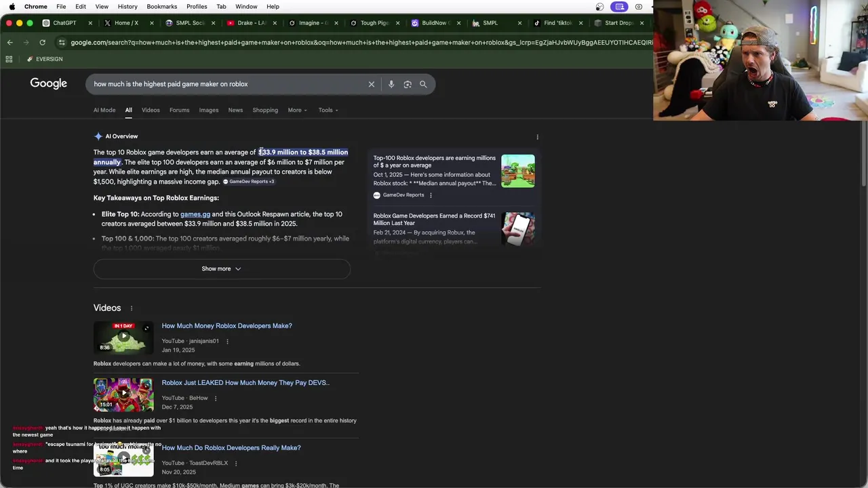Image resolution: width=868 pixels, height=488 pixels.
Task: Open Videos section options menu
Action: (x=132, y=308)
